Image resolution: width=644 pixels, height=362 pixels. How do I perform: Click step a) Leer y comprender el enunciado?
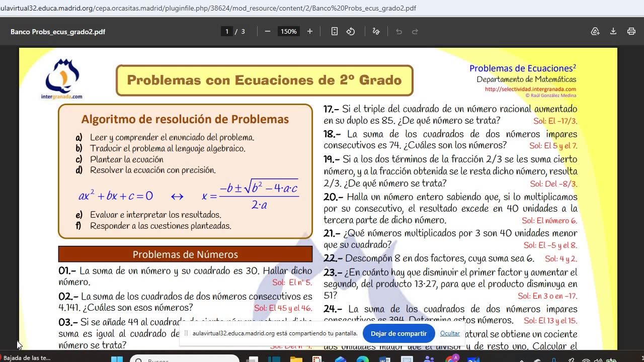tap(165, 137)
